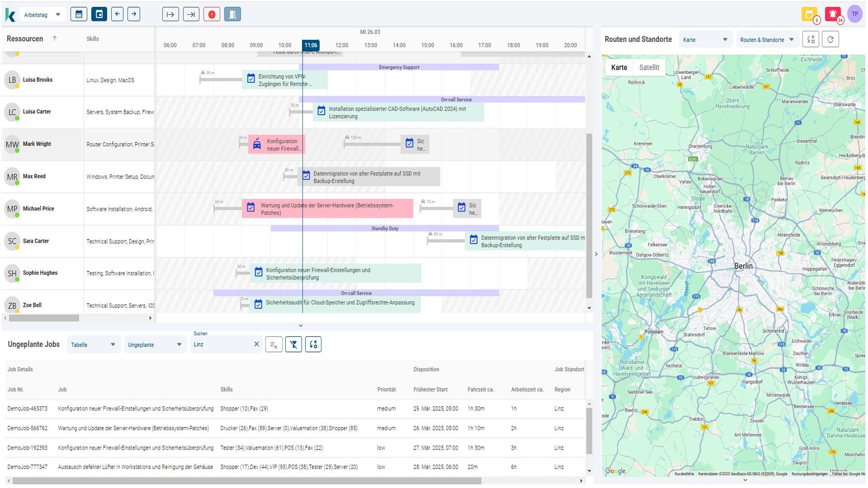Click the clear filters funnel icon
This screenshot has height=488, width=868.
tap(293, 345)
